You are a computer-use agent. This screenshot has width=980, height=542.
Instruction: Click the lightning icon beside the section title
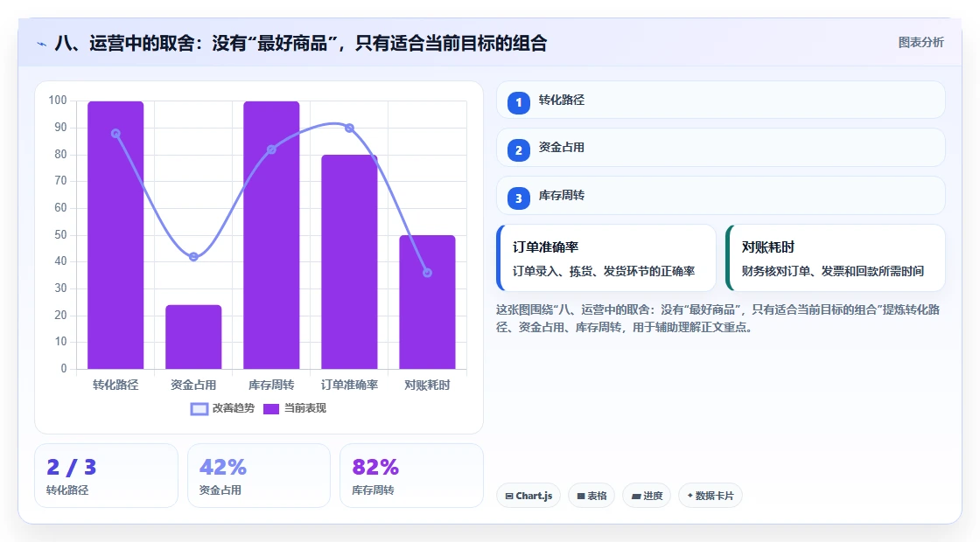tap(42, 44)
